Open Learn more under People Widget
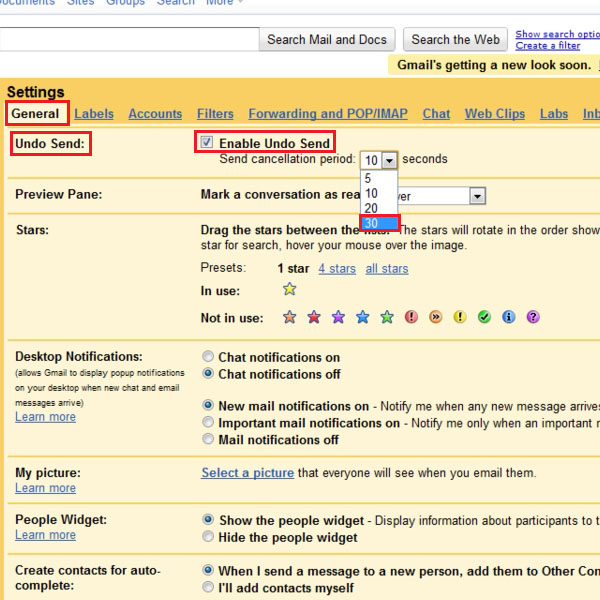 (x=45, y=535)
